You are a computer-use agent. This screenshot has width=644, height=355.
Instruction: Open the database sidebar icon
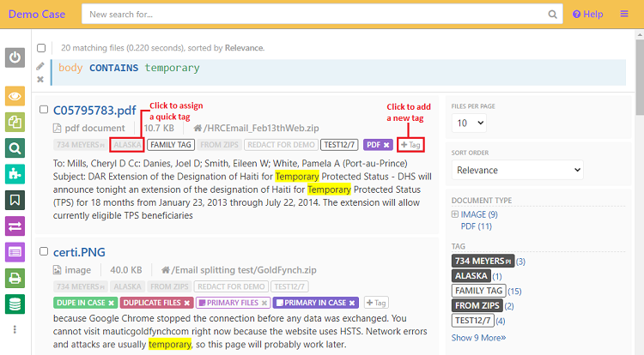click(x=15, y=304)
